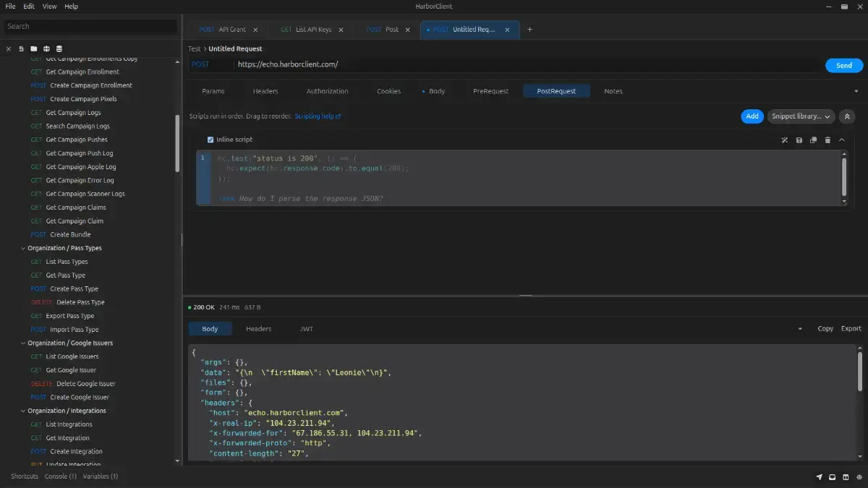
Task: Click the folder icon in the sidebar toolbar
Action: tap(34, 49)
